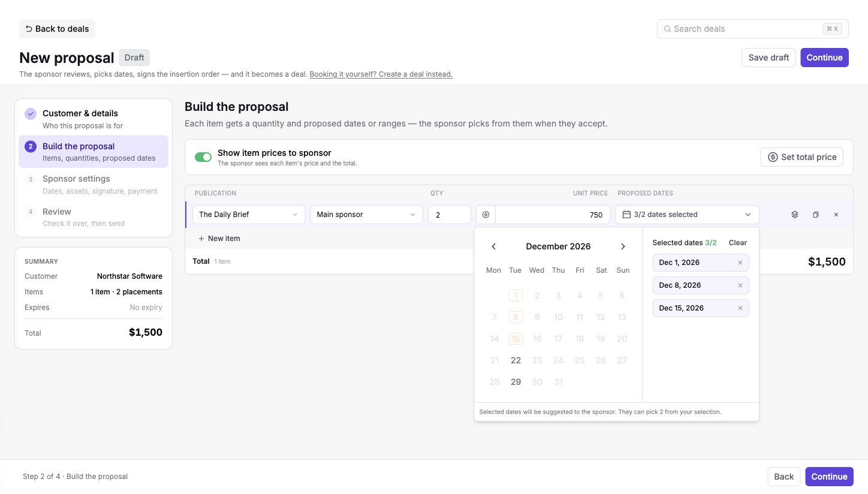Click the search icon in Search deals
Viewport: 868px width, 494px height.
click(667, 29)
